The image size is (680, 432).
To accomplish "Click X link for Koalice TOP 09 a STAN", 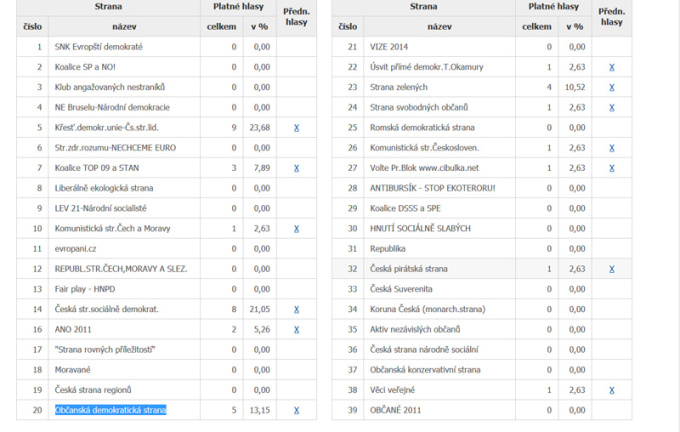I will click(296, 168).
